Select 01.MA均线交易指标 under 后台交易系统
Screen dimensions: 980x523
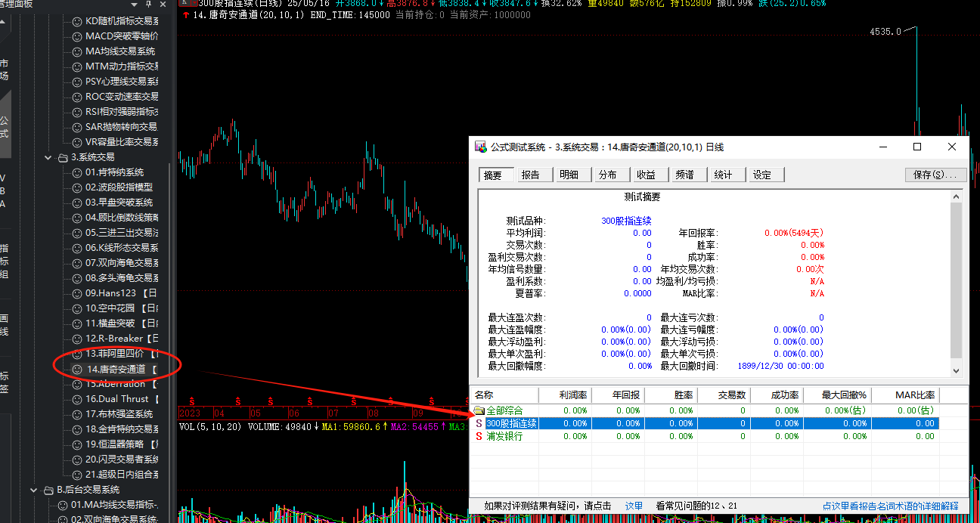point(114,505)
